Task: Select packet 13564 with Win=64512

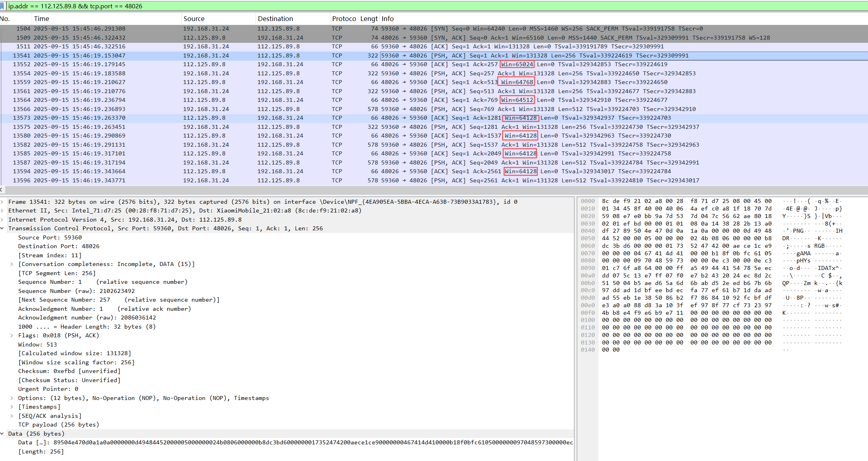Action: [434, 100]
